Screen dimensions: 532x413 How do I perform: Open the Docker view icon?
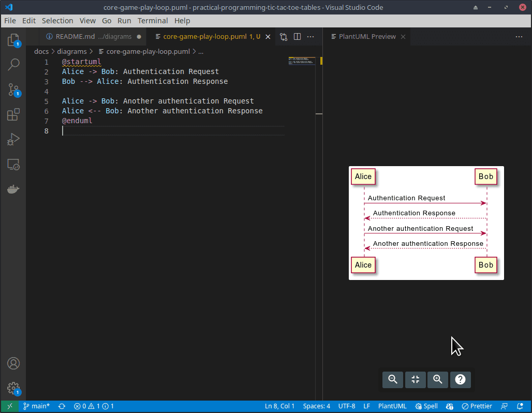[13, 189]
